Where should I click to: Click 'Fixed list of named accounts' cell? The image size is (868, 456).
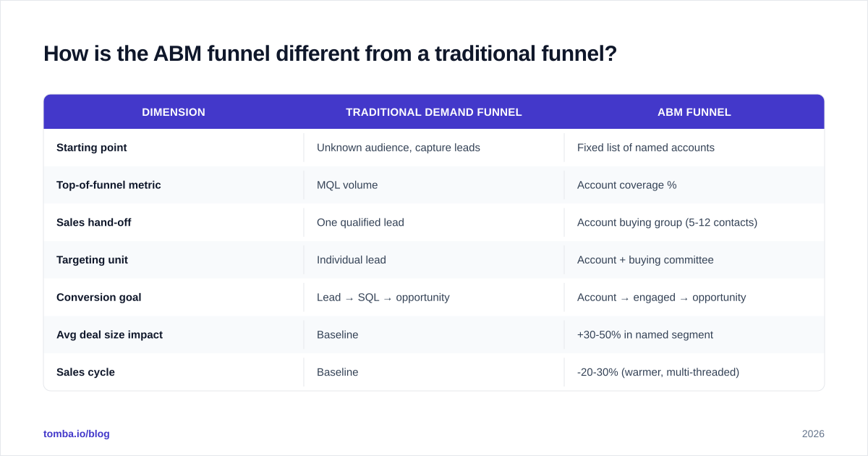coord(646,148)
